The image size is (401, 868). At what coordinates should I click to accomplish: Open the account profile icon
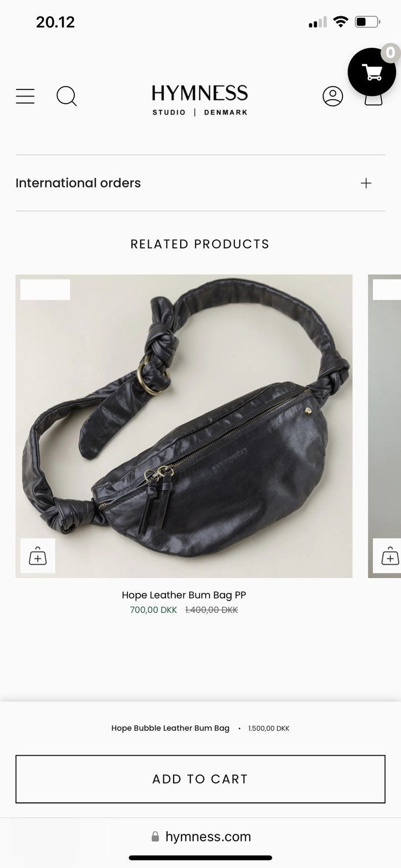[333, 96]
